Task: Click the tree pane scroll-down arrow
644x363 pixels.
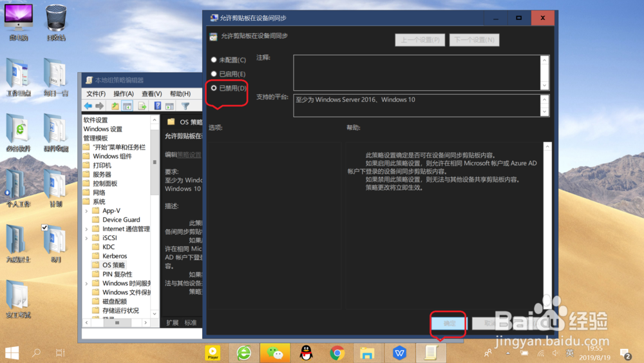Action: click(155, 314)
